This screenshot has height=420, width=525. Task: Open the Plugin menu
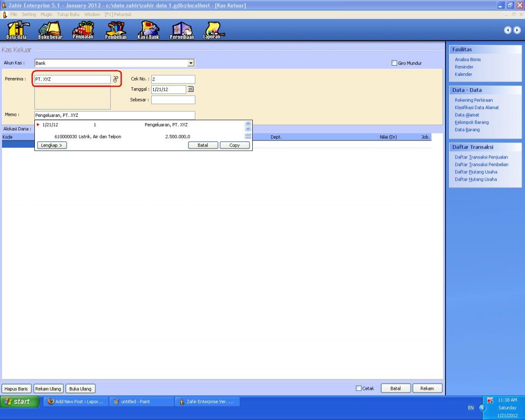(x=46, y=14)
